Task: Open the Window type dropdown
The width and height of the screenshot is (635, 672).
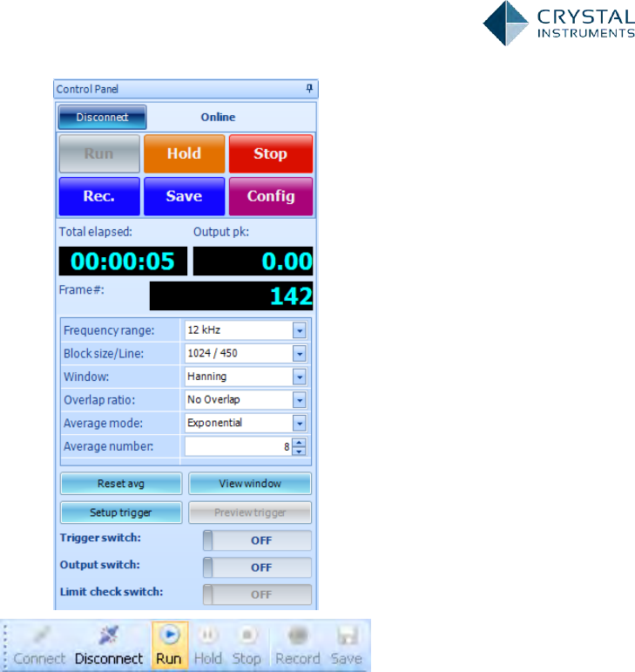Action: pos(300,377)
